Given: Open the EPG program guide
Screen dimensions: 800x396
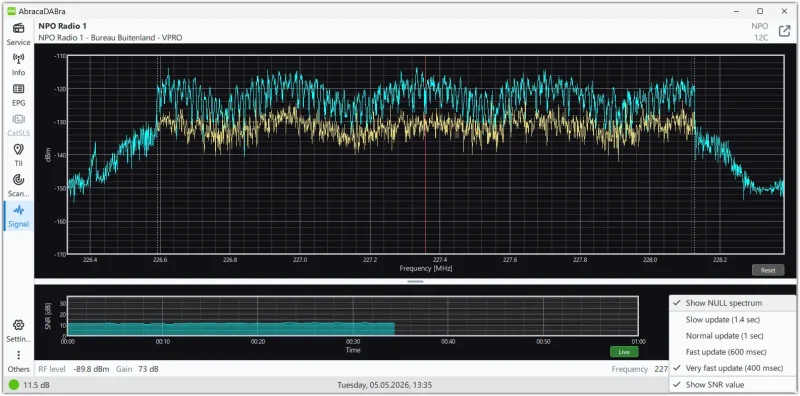Looking at the screenshot, I should pos(18,94).
